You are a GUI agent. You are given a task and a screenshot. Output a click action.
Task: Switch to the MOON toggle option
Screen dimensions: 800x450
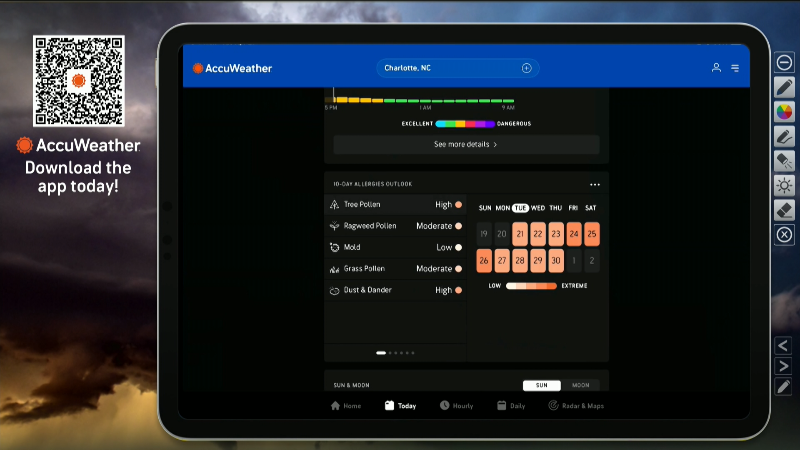[x=580, y=385]
